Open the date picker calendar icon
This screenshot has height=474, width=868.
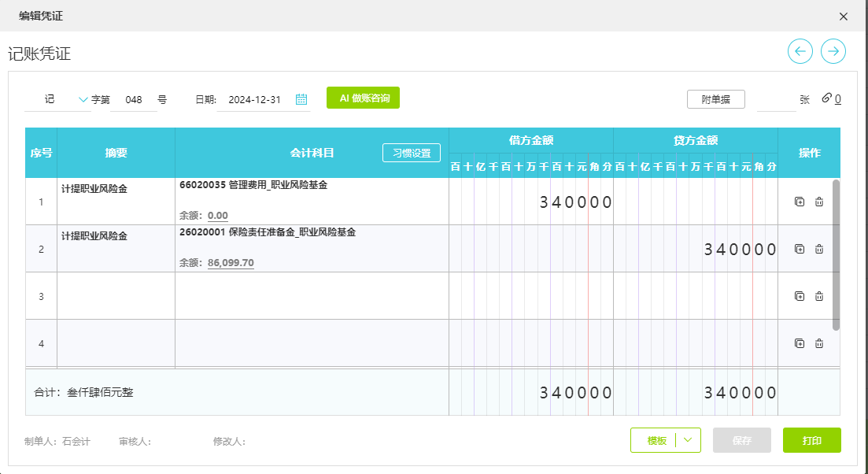tap(301, 99)
